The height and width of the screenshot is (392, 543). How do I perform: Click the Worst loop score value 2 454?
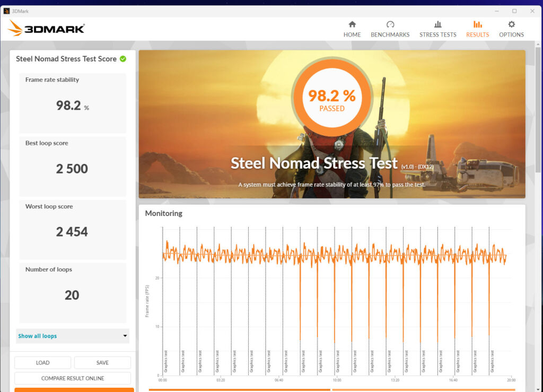click(x=72, y=232)
